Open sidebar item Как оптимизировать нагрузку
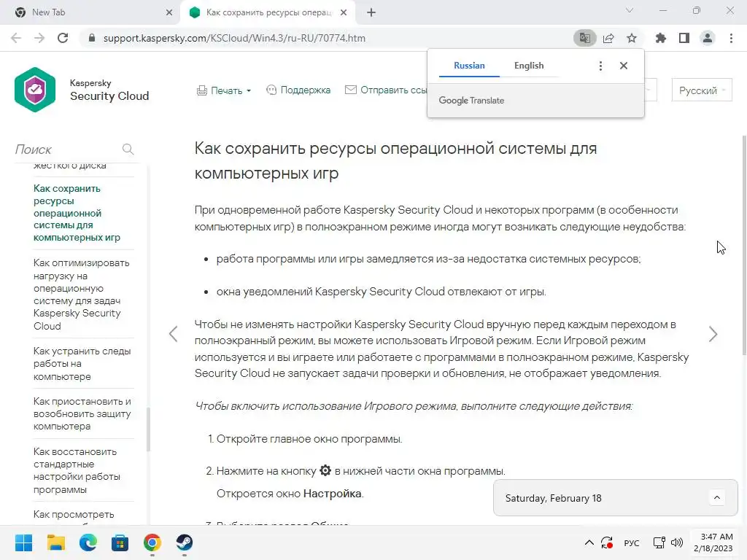 (x=82, y=295)
